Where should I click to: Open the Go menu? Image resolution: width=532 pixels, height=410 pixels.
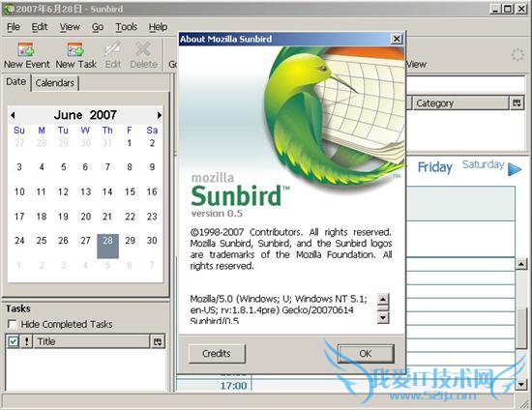(98, 27)
